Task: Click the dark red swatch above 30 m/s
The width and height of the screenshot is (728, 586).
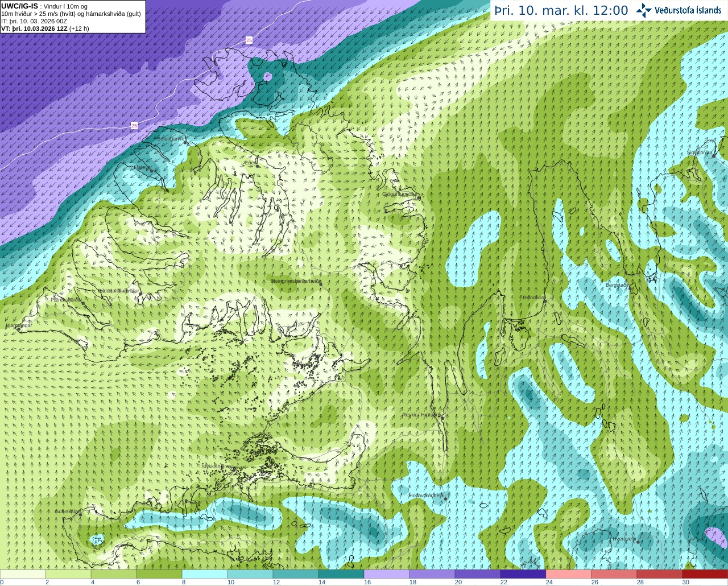Action: pyautogui.click(x=705, y=574)
